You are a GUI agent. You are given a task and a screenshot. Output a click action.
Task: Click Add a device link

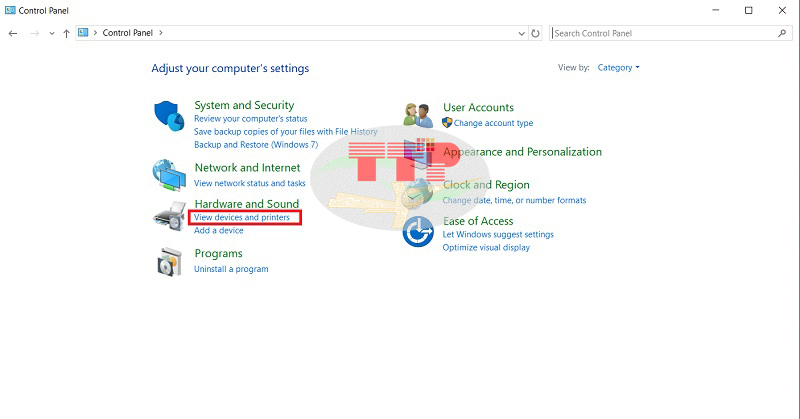(218, 230)
